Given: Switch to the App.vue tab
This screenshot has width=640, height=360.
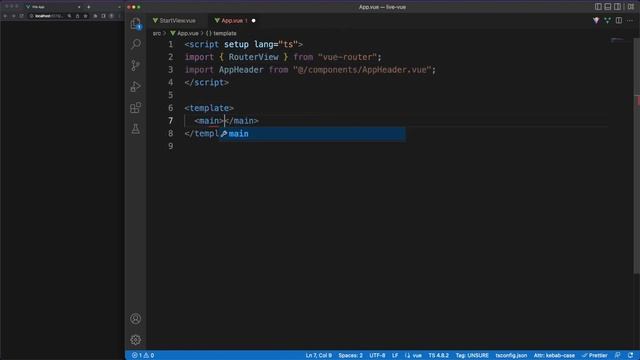Looking at the screenshot, I should 232,20.
